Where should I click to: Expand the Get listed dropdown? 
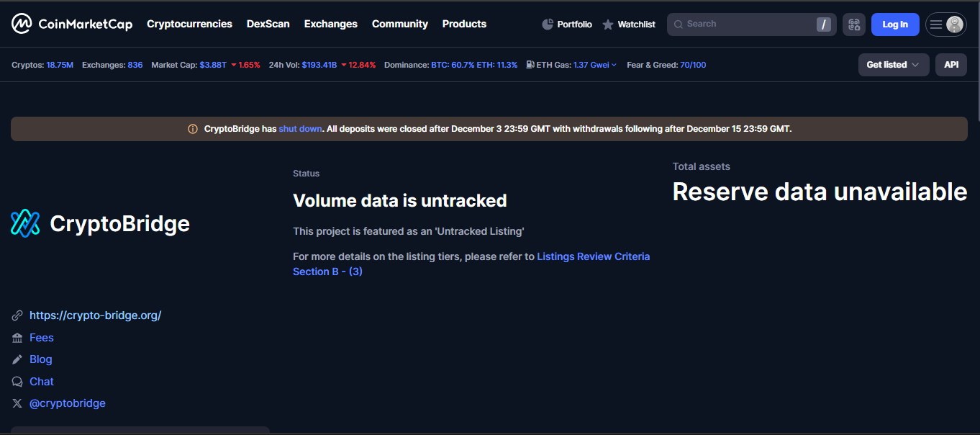[894, 65]
